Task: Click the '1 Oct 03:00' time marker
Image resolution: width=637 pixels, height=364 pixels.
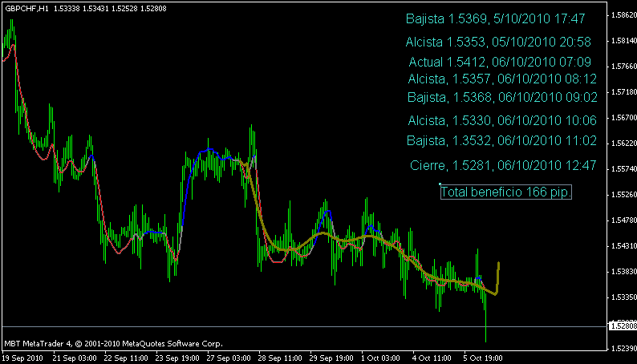Action: 379,358
